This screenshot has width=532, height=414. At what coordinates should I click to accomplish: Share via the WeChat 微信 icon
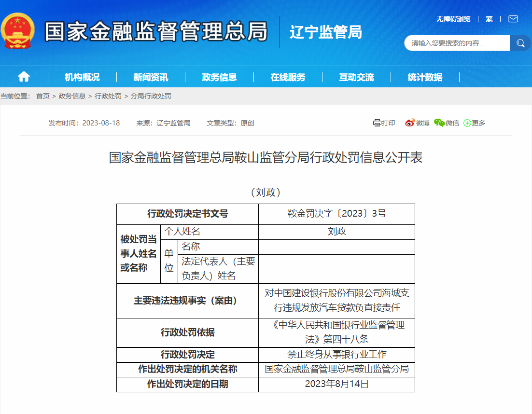tap(439, 123)
